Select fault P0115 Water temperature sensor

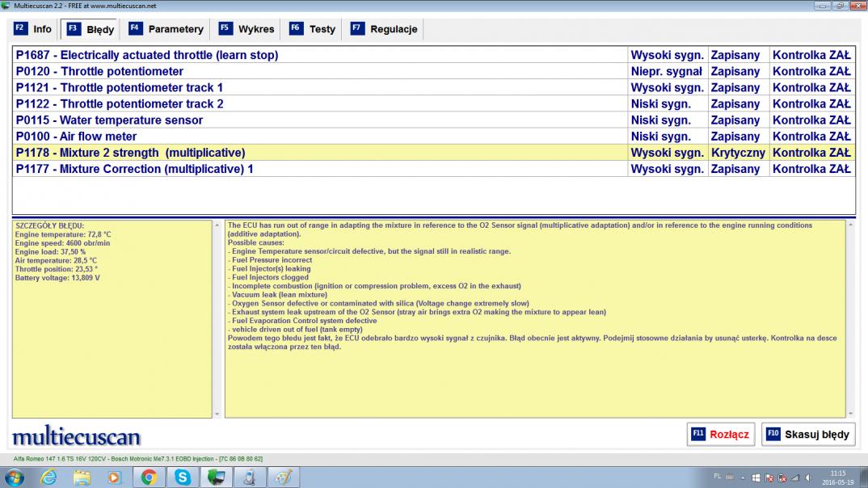(x=434, y=120)
